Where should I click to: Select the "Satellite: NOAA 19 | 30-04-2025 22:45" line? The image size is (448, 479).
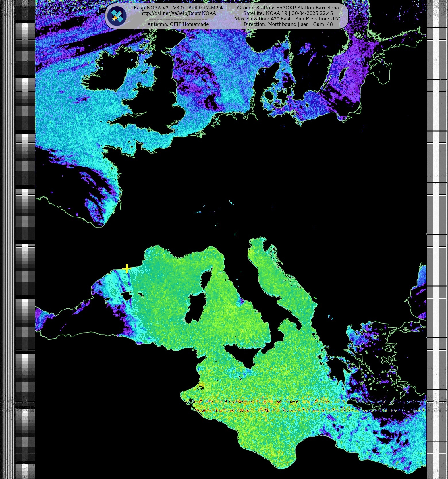[x=288, y=13]
